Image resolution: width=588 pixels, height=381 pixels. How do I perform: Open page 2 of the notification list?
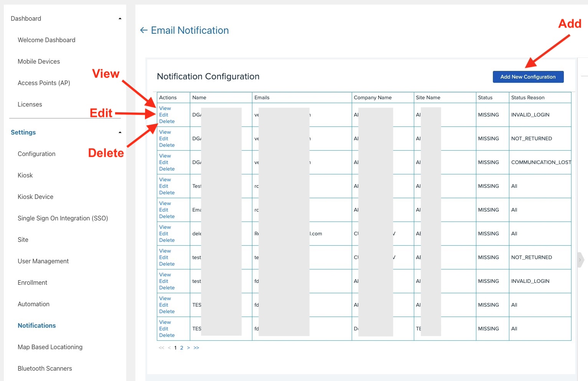click(x=182, y=348)
